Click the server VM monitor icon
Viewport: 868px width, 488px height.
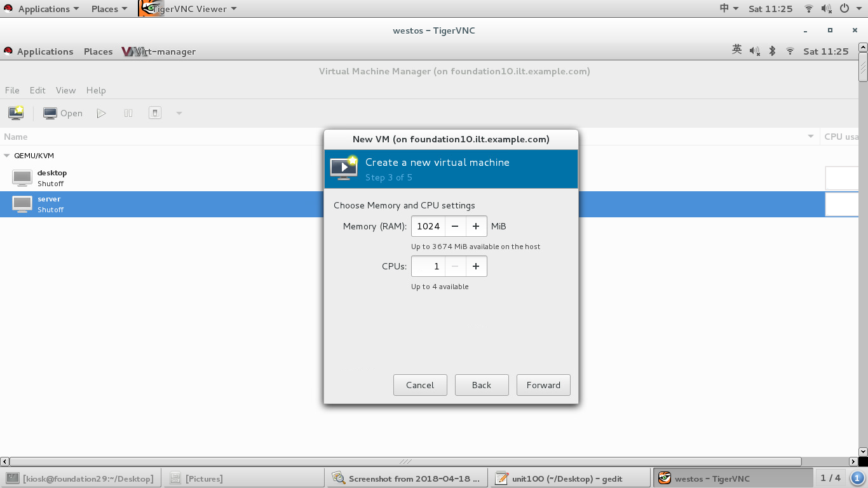pyautogui.click(x=22, y=204)
